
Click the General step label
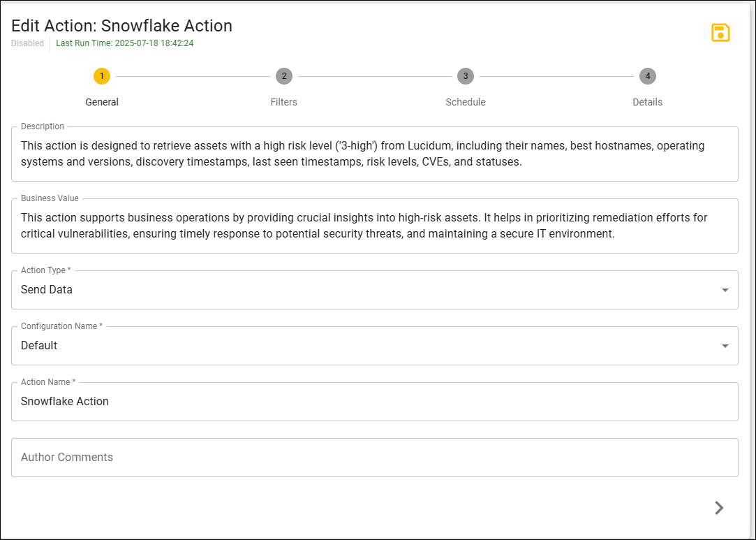pos(102,102)
